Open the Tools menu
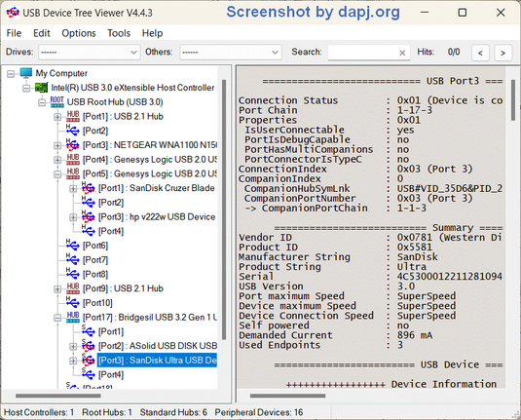Image resolution: width=521 pixels, height=420 pixels. 119,33
